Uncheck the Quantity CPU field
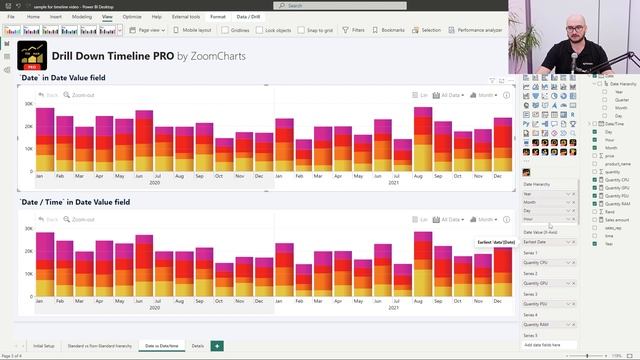The height and width of the screenshot is (360, 640). point(595,180)
